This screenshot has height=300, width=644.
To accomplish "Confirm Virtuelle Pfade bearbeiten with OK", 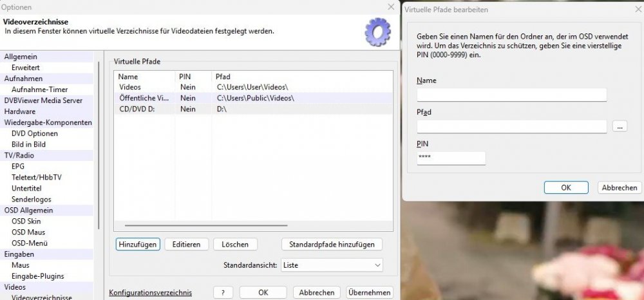I will tap(566, 187).
